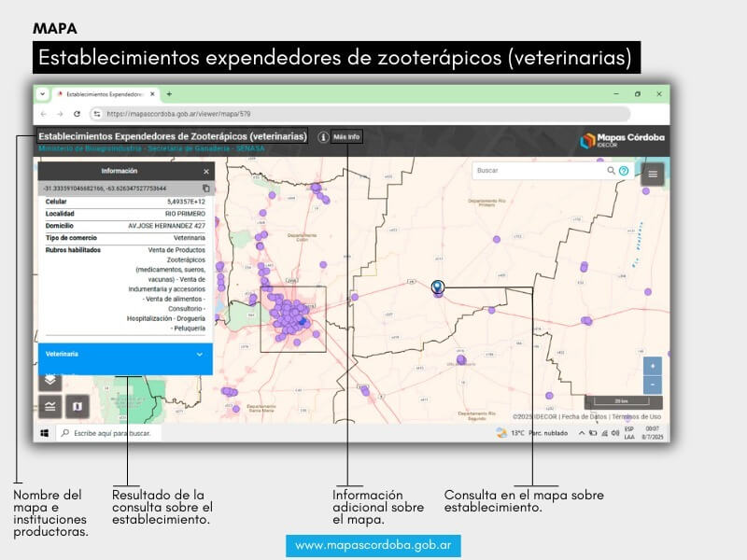Viewport: 747px width, 560px height.
Task: Click the magnifier search icon
Action: 612,171
